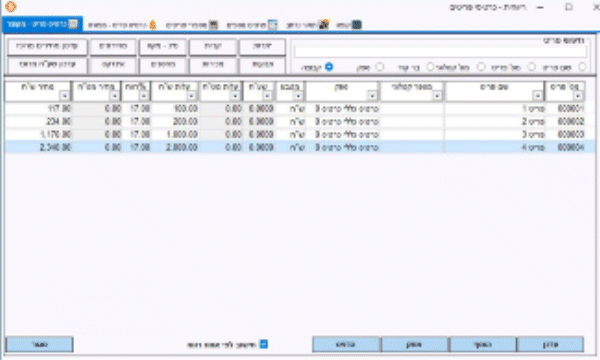Click the 'עדכן' button in the bottom row
The image size is (600, 360).
(550, 344)
